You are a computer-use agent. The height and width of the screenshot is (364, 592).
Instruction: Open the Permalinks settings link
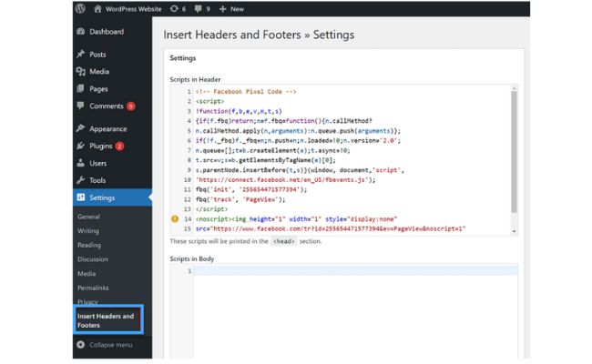click(x=93, y=288)
